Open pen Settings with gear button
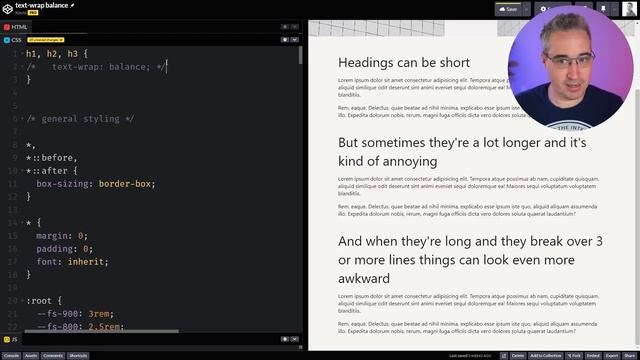 [x=543, y=9]
